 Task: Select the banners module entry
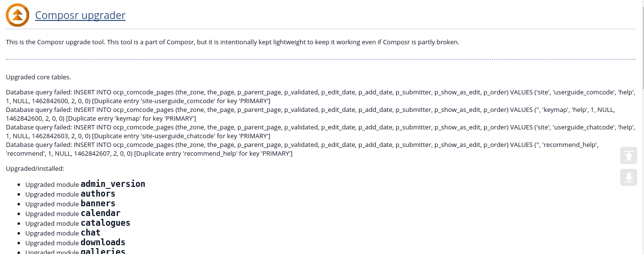[x=70, y=203]
